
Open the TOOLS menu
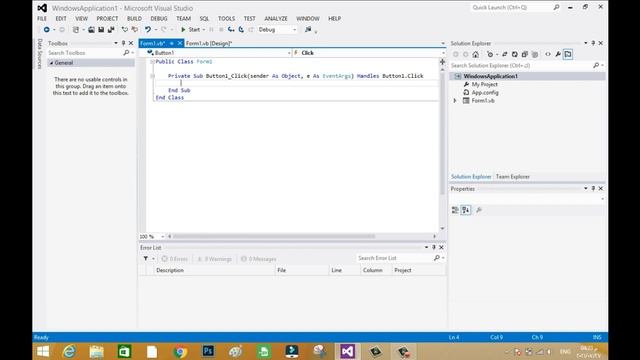(x=226, y=18)
